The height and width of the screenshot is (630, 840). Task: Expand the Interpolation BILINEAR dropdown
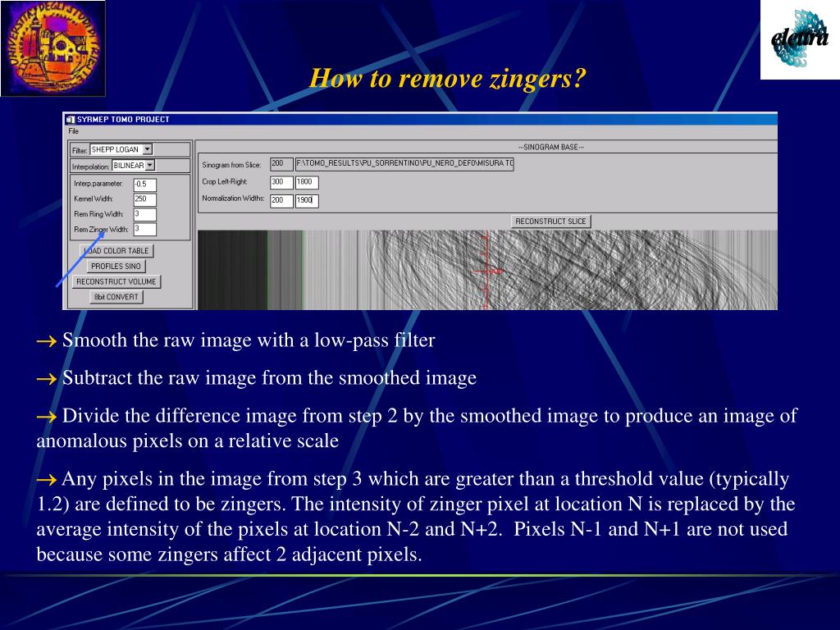(x=150, y=166)
